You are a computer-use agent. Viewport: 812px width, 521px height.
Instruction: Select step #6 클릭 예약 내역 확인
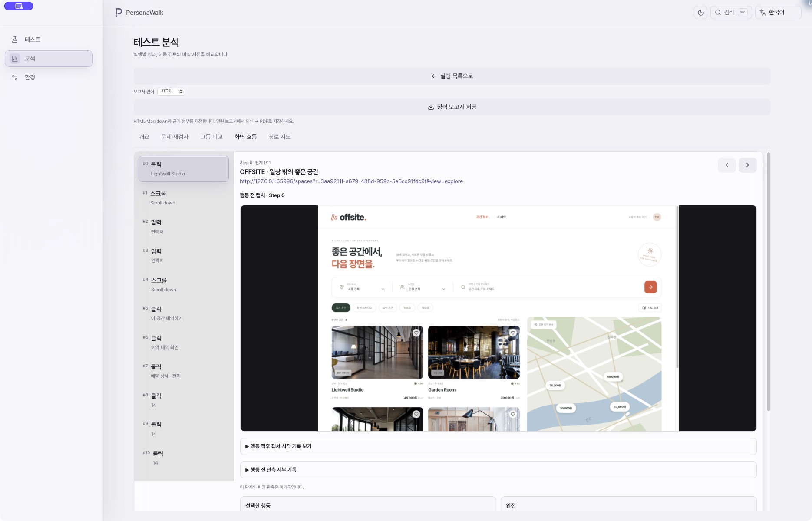coord(184,343)
